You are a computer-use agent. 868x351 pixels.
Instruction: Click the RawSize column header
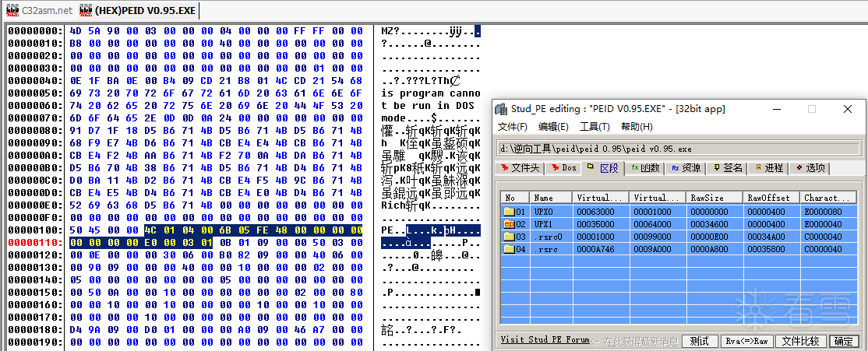pos(715,198)
